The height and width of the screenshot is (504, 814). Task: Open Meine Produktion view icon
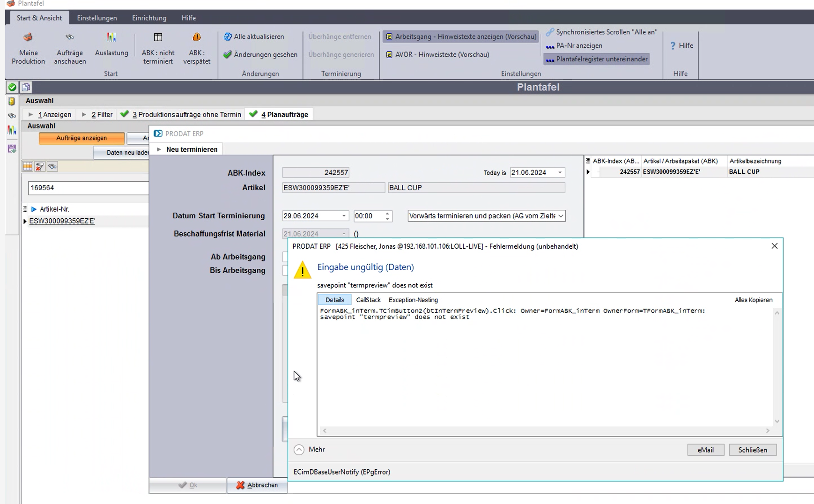28,37
